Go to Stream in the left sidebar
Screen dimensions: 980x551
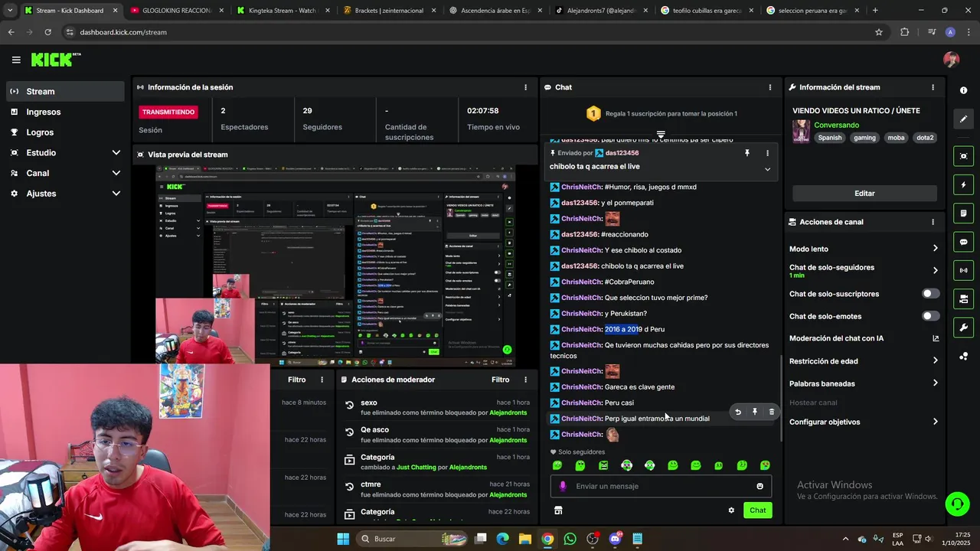65,91
